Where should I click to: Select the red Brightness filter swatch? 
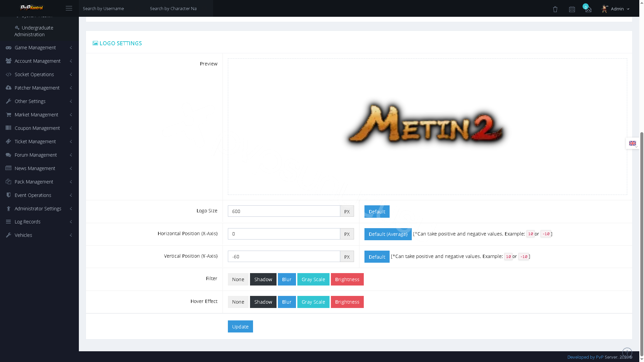[x=347, y=279]
